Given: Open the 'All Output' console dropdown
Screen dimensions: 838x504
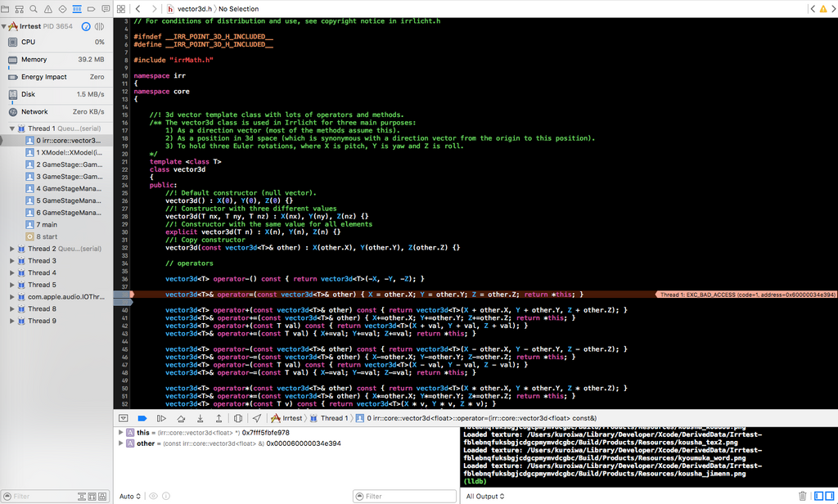Looking at the screenshot, I should (485, 496).
